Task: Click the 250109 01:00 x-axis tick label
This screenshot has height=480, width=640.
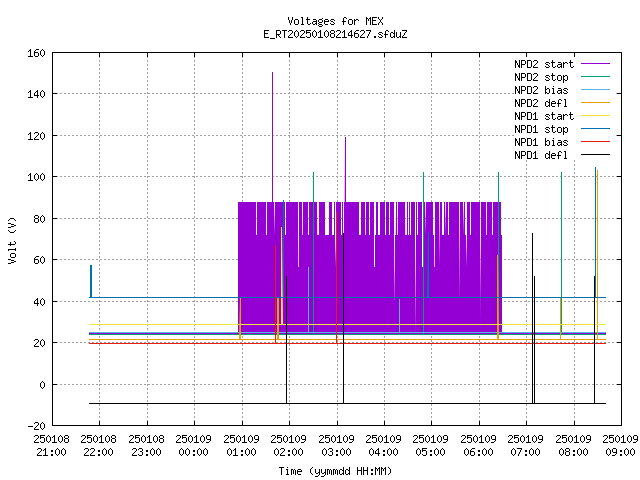Action: pyautogui.click(x=242, y=446)
